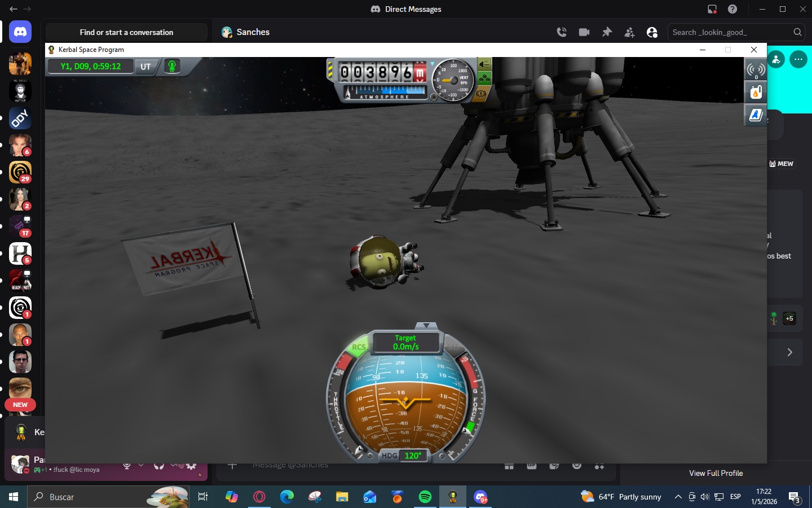Start a video call in Discord
Image resolution: width=812 pixels, height=508 pixels.
(x=584, y=32)
